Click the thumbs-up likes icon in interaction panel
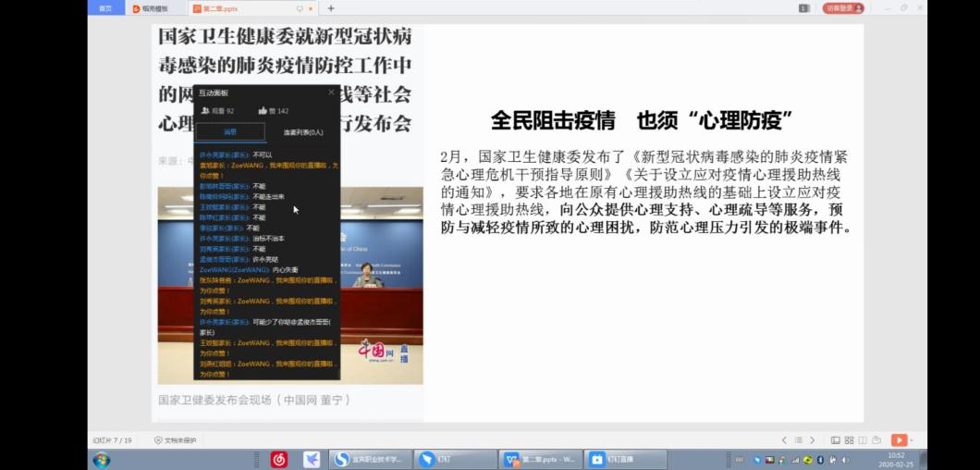This screenshot has height=470, width=980. pyautogui.click(x=263, y=111)
